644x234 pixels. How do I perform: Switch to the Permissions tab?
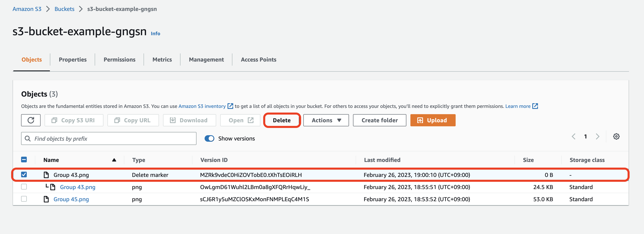coord(119,60)
